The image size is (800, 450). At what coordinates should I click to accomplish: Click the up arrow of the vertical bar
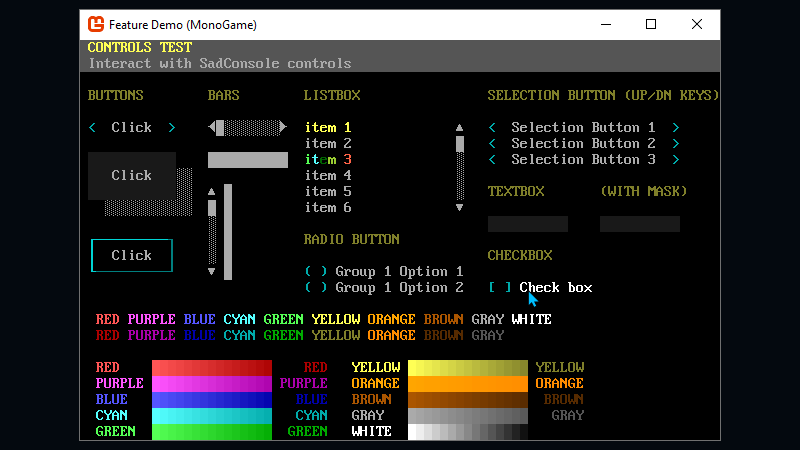212,192
